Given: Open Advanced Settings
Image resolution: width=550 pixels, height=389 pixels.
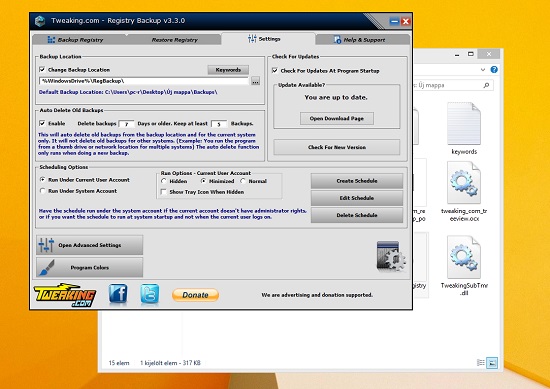Looking at the screenshot, I should point(89,245).
